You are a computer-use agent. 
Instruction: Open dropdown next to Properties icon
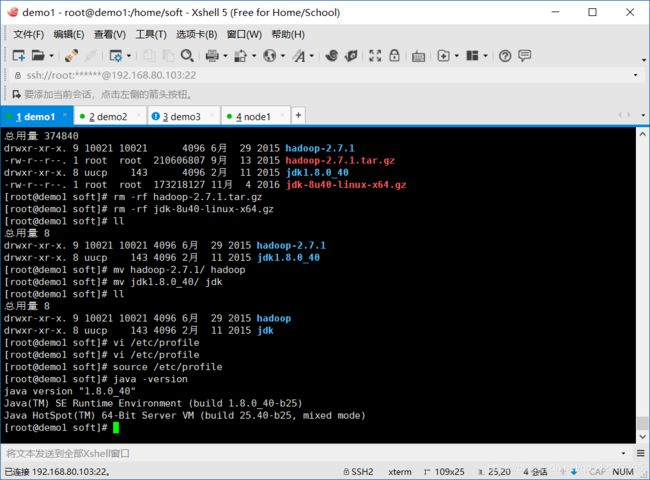[x=129, y=56]
